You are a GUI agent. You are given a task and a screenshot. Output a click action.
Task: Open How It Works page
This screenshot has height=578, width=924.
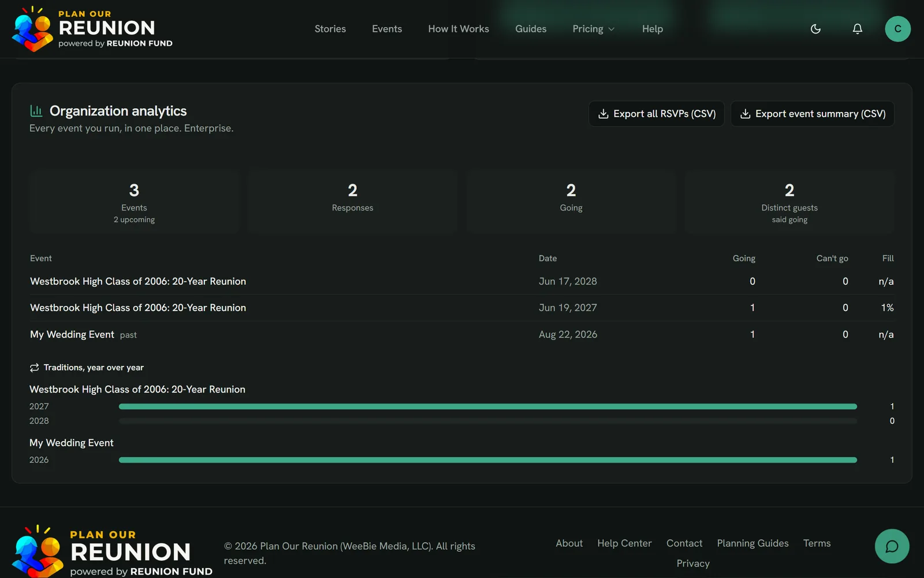459,29
